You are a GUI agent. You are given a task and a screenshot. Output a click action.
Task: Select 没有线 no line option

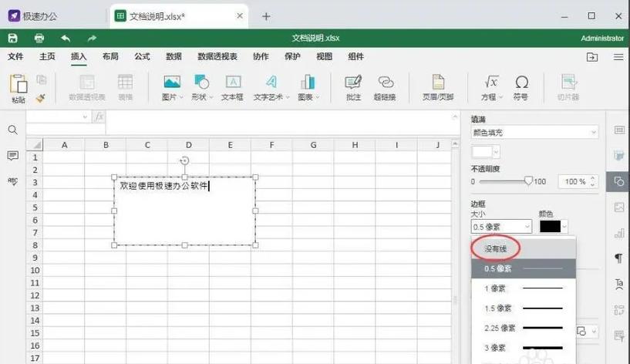tap(524, 248)
